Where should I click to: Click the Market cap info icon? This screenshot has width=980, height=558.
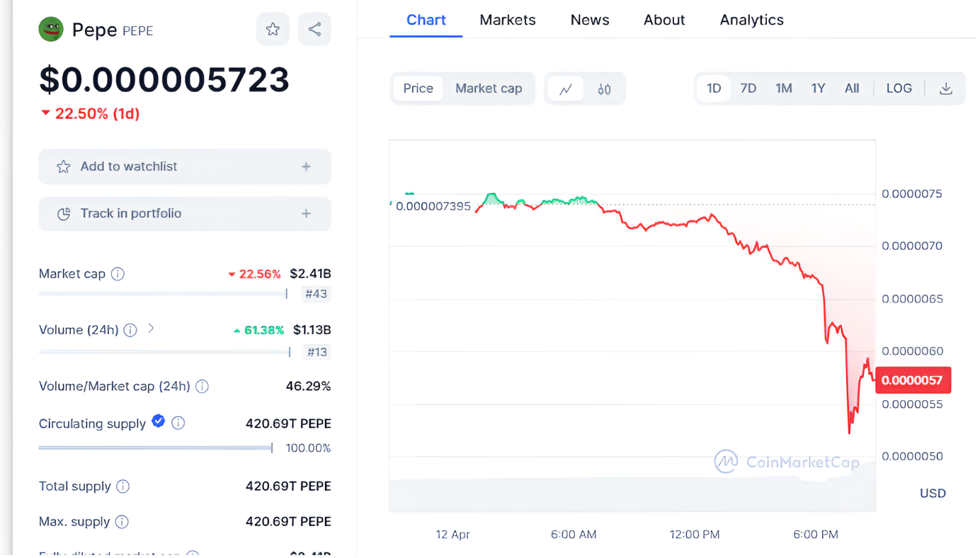point(118,273)
